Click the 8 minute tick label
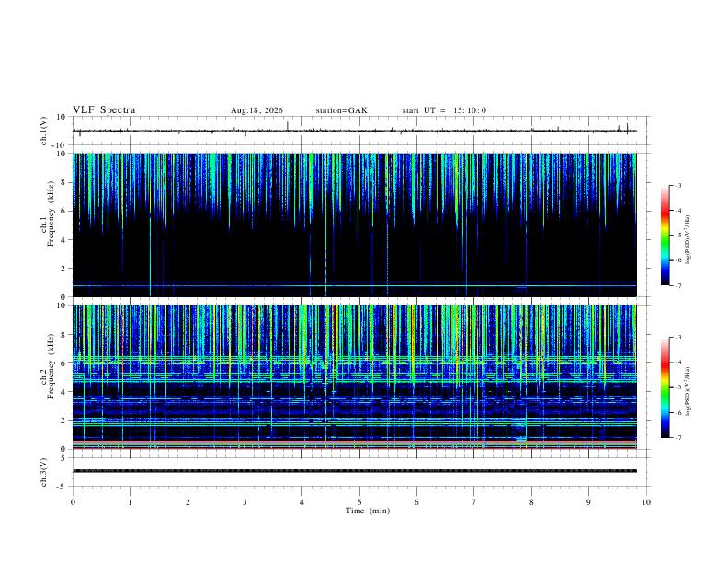This screenshot has width=728, height=563. tap(531, 502)
